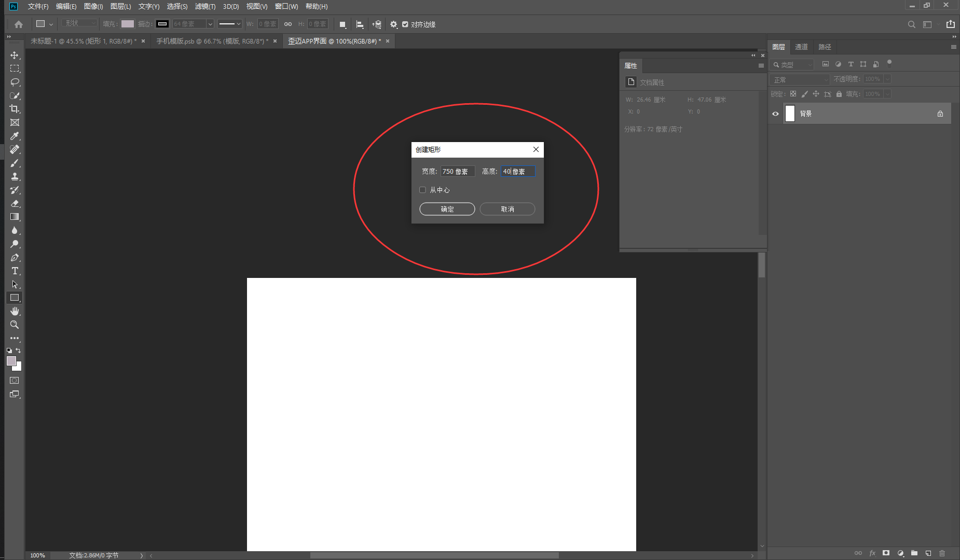Enable the From Center checkbox
This screenshot has height=560, width=960.
[x=422, y=190]
